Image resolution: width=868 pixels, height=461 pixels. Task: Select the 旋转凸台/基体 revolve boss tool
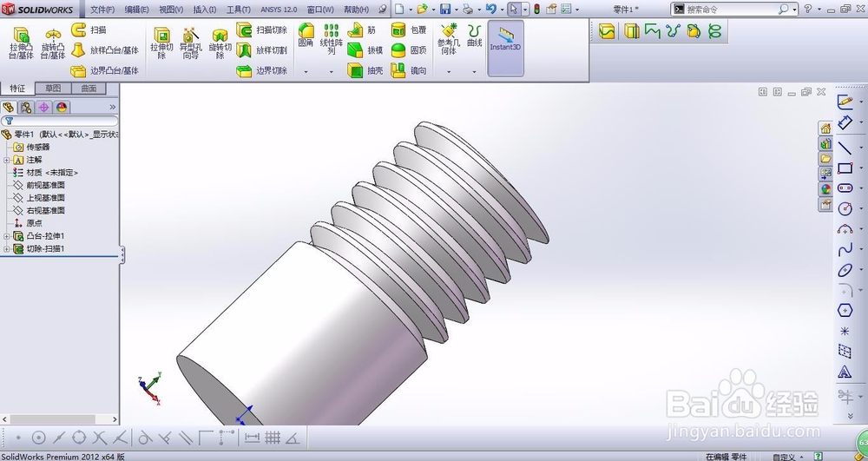click(53, 43)
